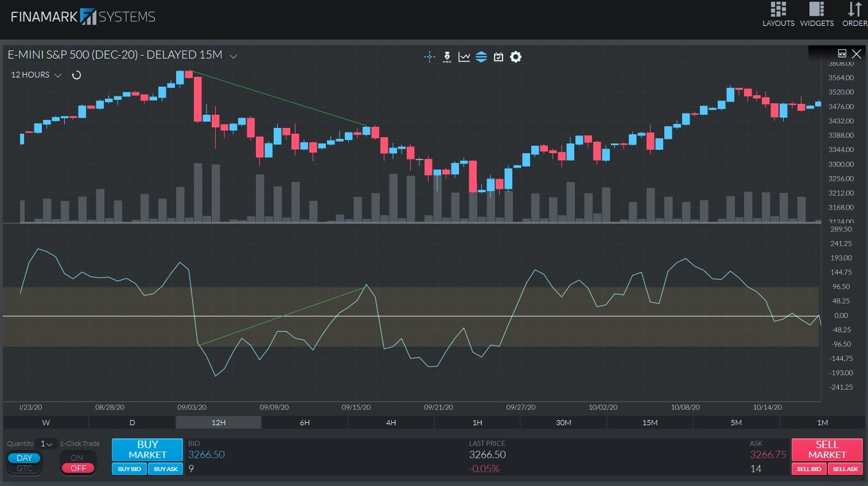Select the crosshair cursor tool
The image size is (868, 486).
click(x=429, y=57)
